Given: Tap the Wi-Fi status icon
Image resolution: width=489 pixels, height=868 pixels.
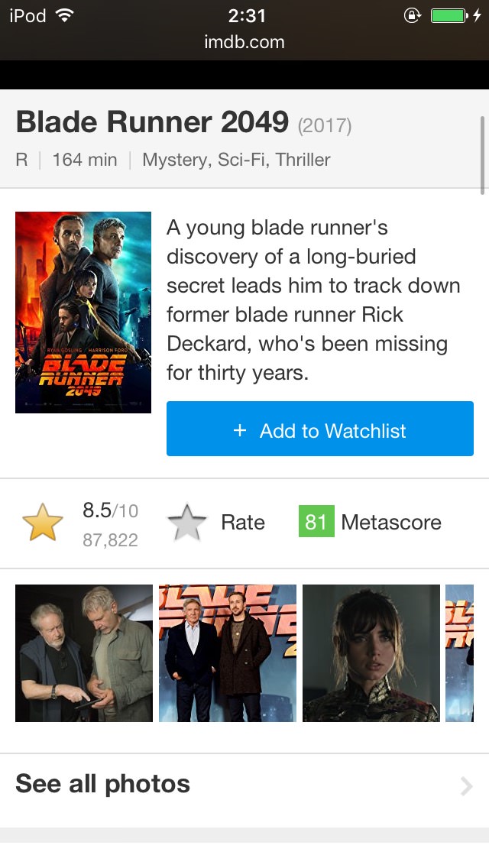Looking at the screenshot, I should (65, 16).
